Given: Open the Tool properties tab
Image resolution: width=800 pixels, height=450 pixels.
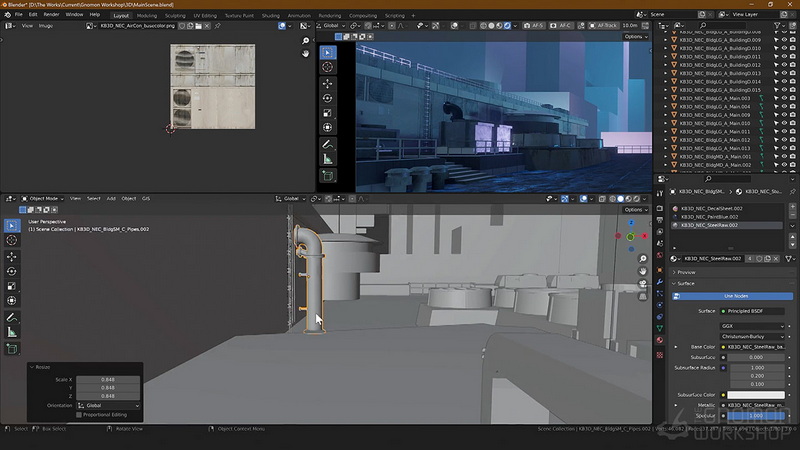Looking at the screenshot, I should pyautogui.click(x=660, y=193).
